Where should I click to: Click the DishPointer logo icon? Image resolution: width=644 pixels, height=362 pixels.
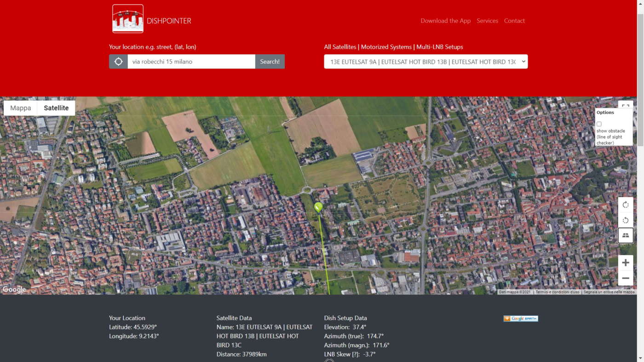128,19
